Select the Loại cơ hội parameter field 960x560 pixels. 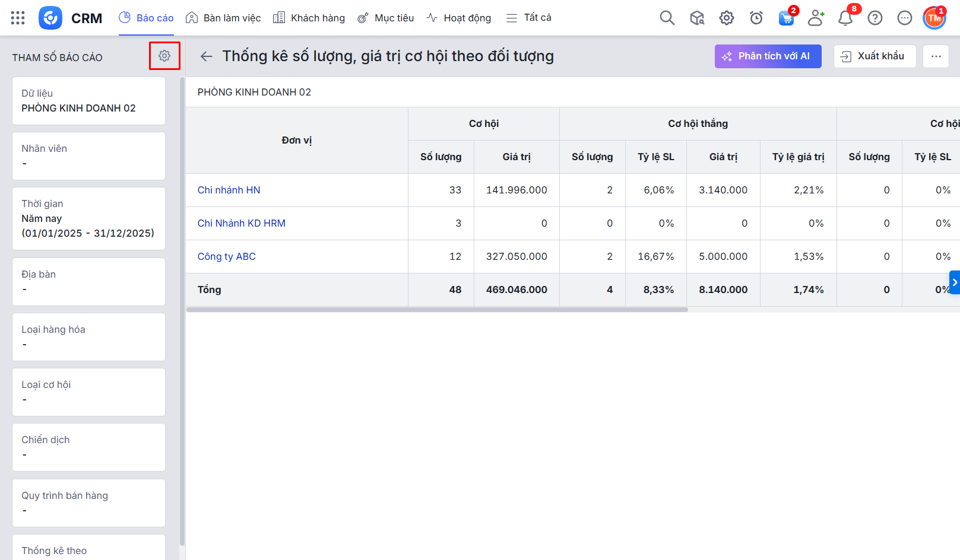[88, 392]
